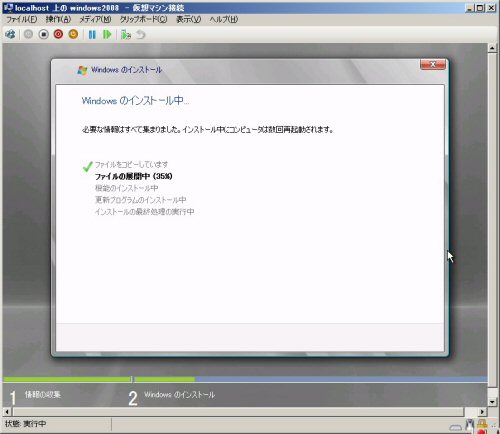Close the Windows のインストール dialog with red X

433,64
